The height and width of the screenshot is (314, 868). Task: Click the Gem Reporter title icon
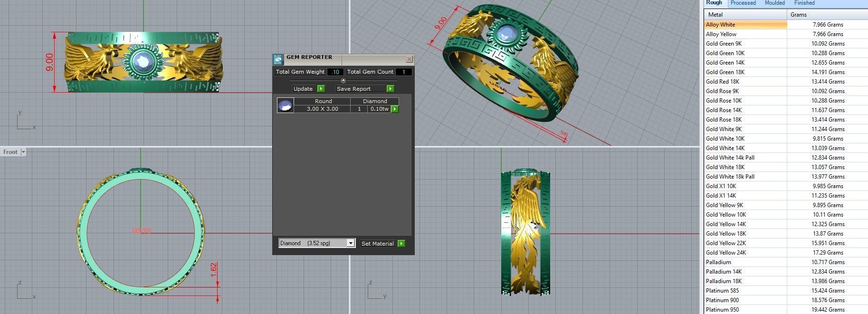pos(278,59)
